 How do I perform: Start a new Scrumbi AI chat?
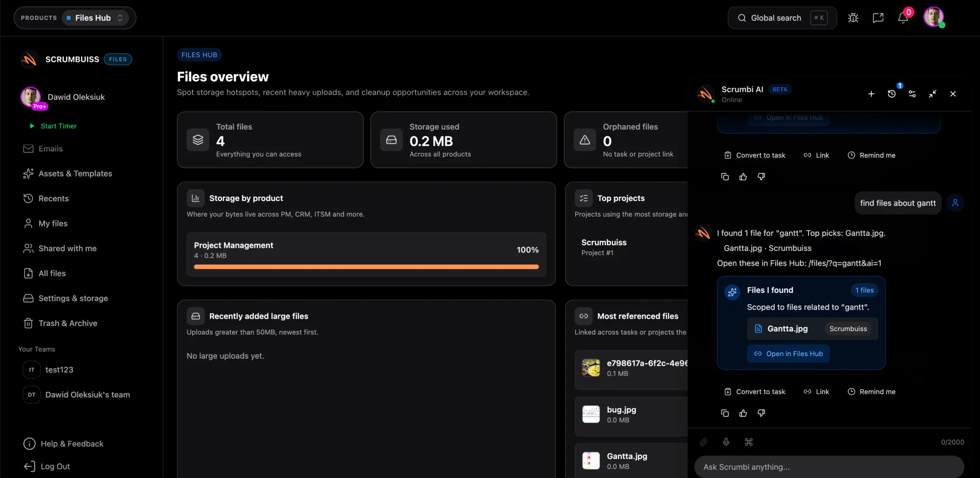click(871, 94)
